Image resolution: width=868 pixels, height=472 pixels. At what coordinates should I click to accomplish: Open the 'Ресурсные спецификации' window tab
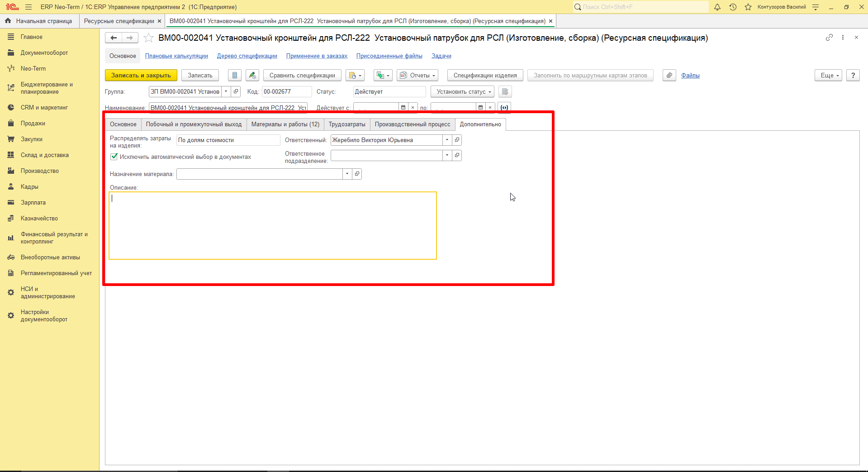click(x=119, y=21)
